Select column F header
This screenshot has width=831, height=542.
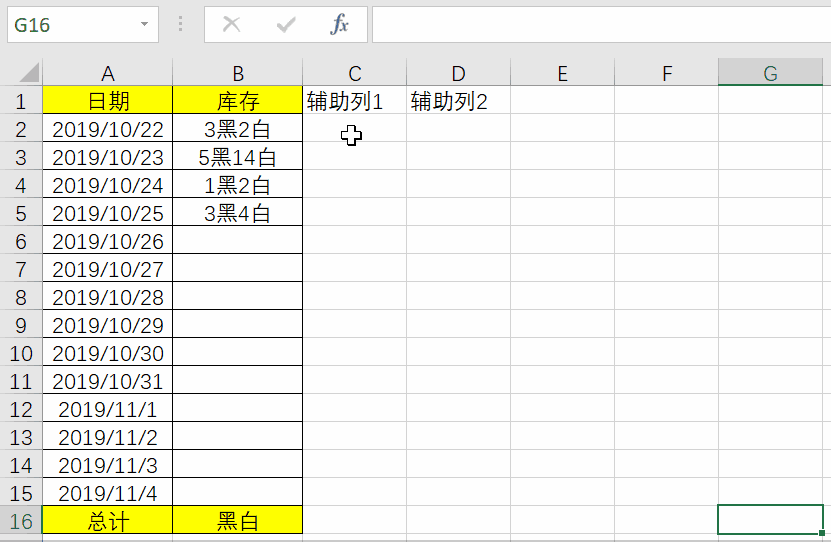666,73
